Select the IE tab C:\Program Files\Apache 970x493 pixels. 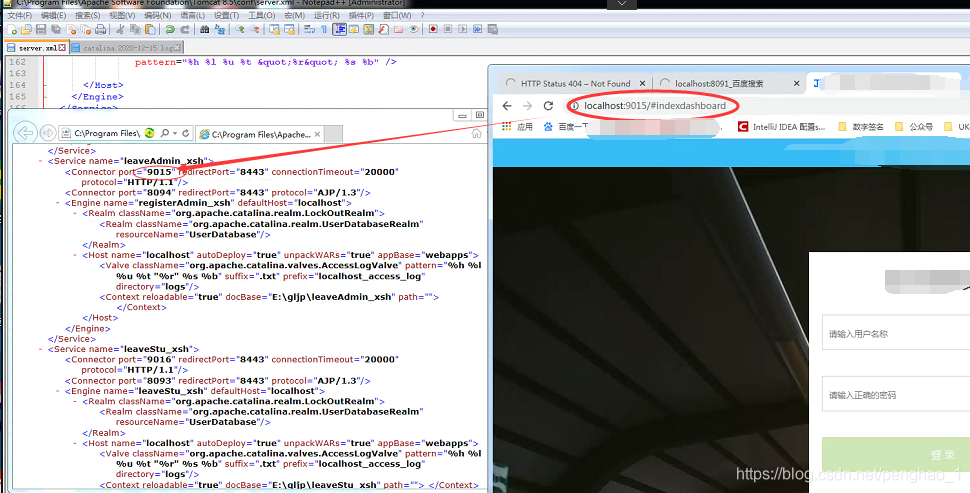pyautogui.click(x=260, y=134)
